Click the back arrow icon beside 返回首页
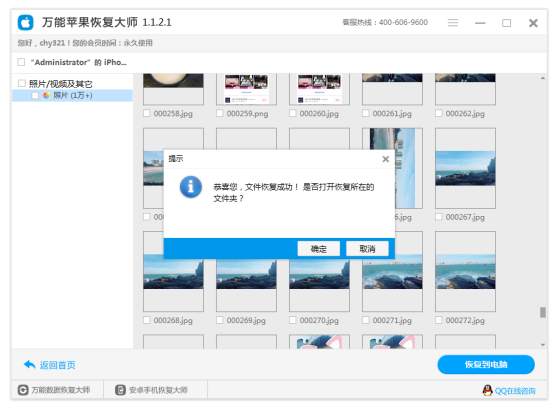 click(29, 365)
